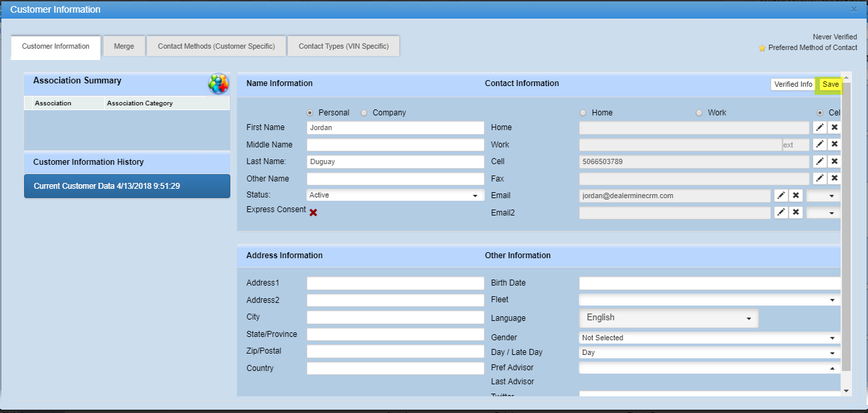
Task: Click the Verified Info button
Action: coord(793,85)
